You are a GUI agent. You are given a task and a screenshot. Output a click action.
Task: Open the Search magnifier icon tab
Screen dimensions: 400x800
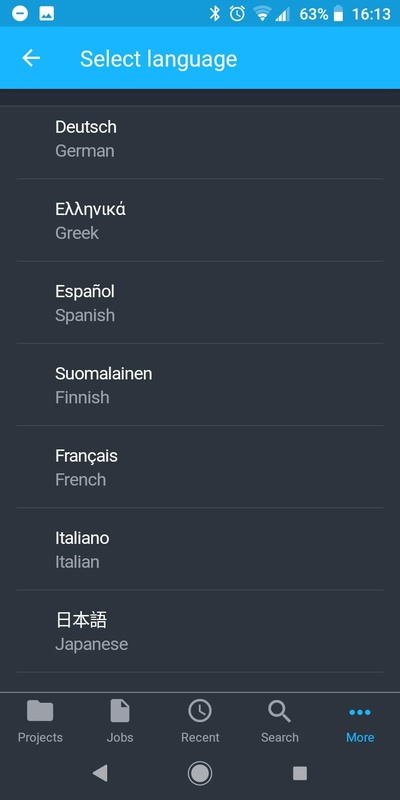(280, 722)
